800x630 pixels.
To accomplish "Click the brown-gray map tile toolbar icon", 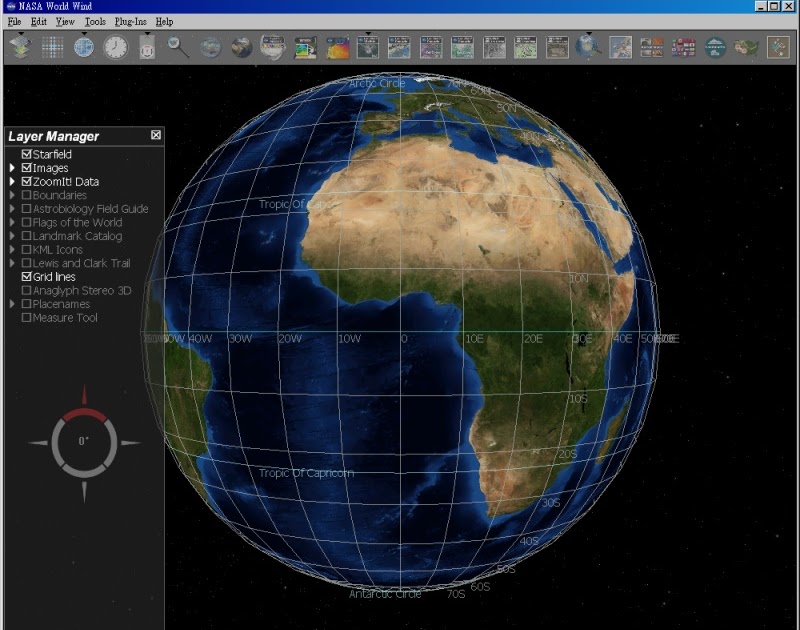I will click(557, 47).
